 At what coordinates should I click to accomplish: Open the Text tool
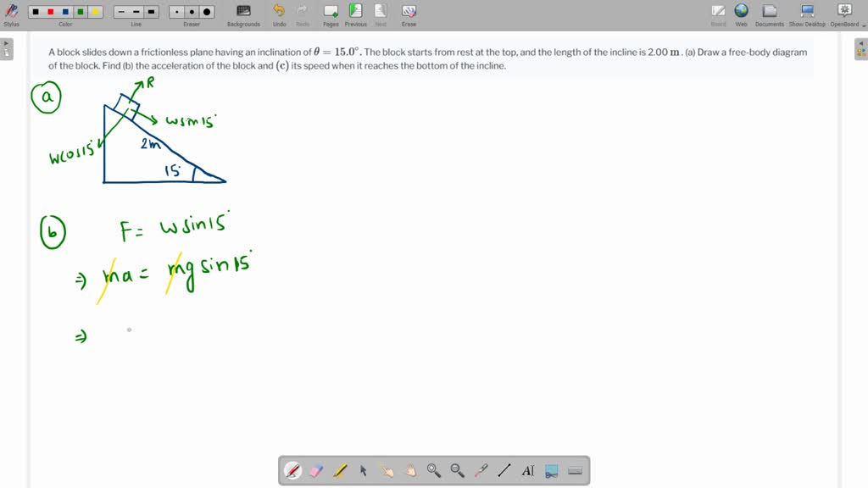click(x=526, y=470)
